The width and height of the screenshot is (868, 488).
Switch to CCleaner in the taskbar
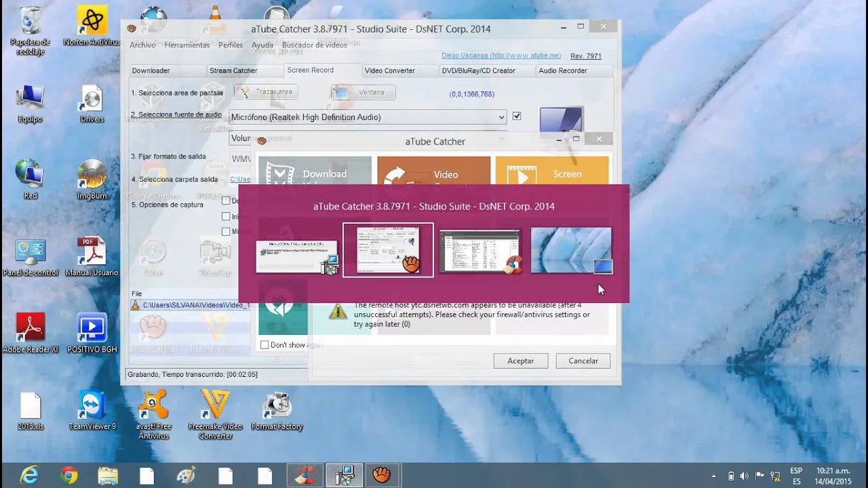(x=304, y=475)
